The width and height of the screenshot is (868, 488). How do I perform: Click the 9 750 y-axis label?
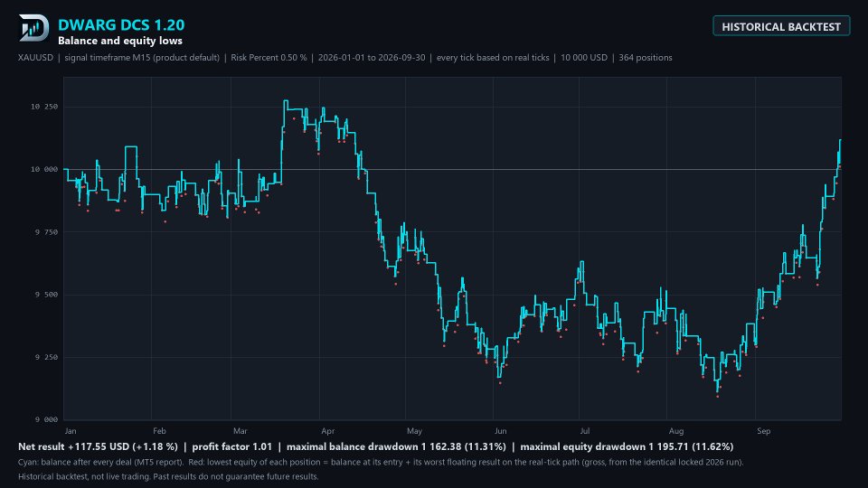pyautogui.click(x=46, y=232)
